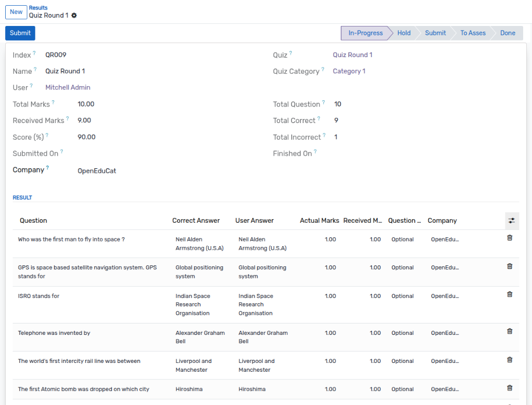Sort by the Question column header
Screen dimensions: 532x405
33,221
